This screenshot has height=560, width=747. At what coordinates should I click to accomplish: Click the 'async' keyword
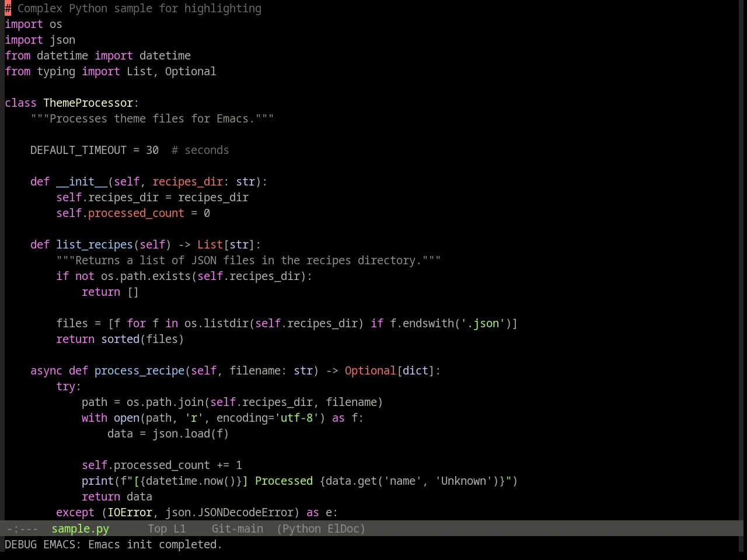coord(46,370)
